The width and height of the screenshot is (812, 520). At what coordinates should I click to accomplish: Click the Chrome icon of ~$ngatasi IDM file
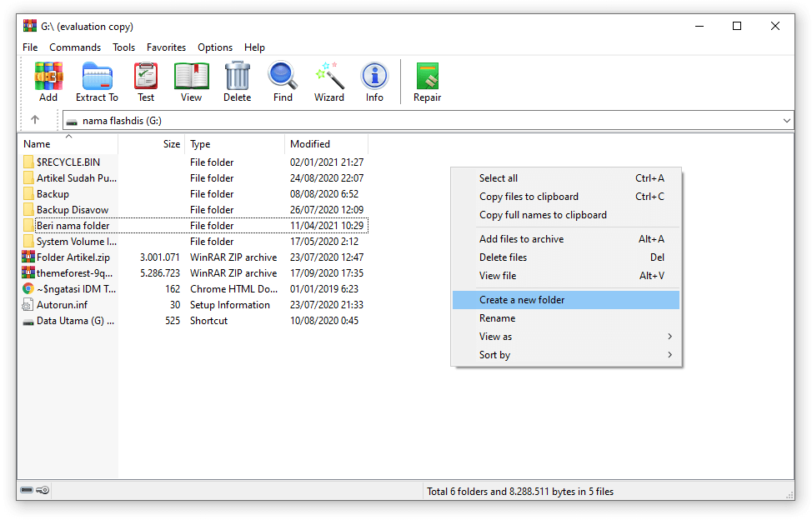click(28, 288)
